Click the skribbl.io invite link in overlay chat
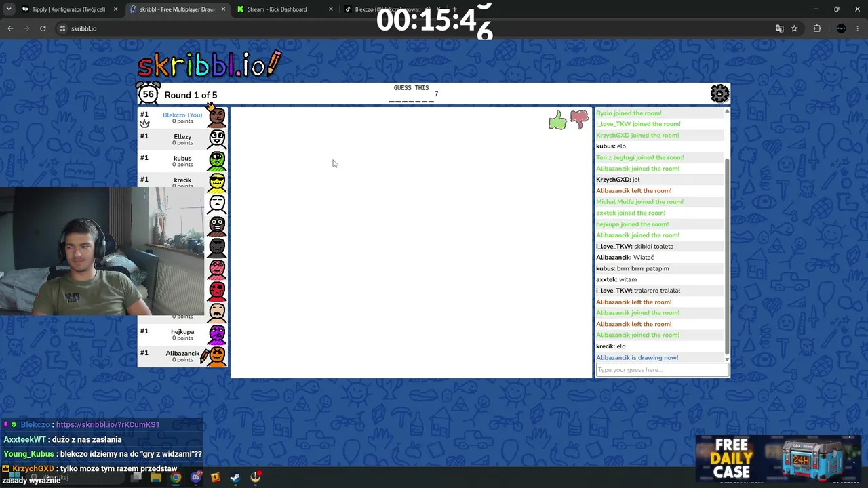 click(x=108, y=424)
